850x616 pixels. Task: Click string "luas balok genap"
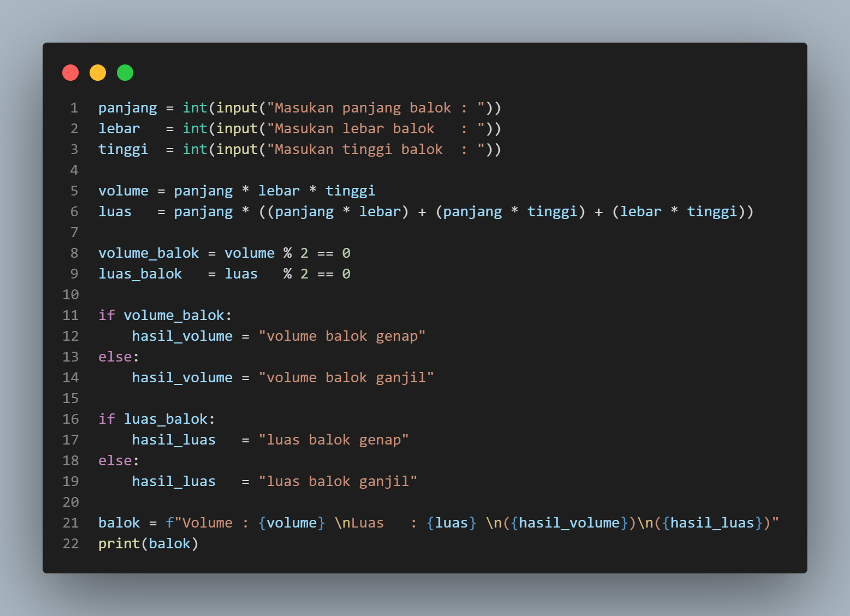pos(334,440)
